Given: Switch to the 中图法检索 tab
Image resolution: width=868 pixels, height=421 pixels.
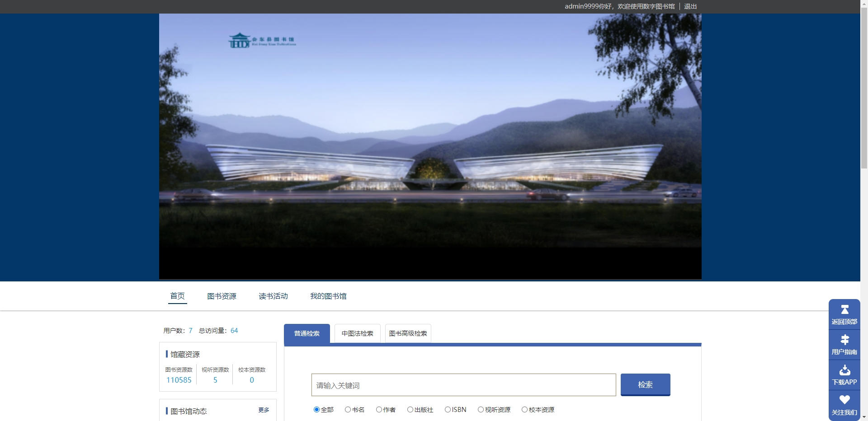Looking at the screenshot, I should (357, 333).
